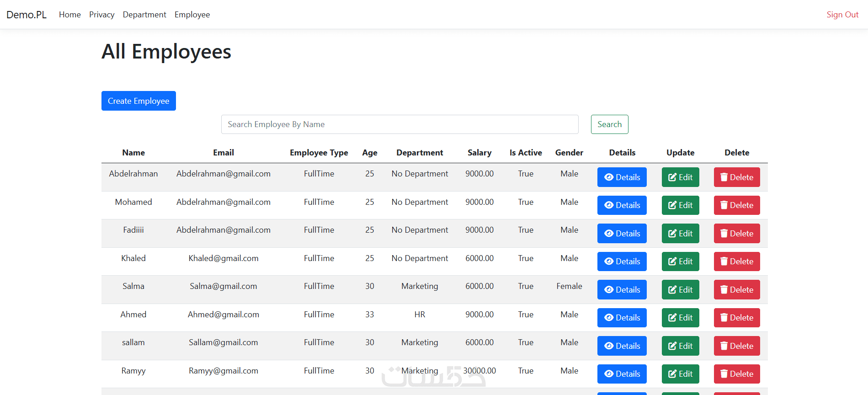Go to the Department page
Screen dimensions: 868x395
tap(144, 15)
